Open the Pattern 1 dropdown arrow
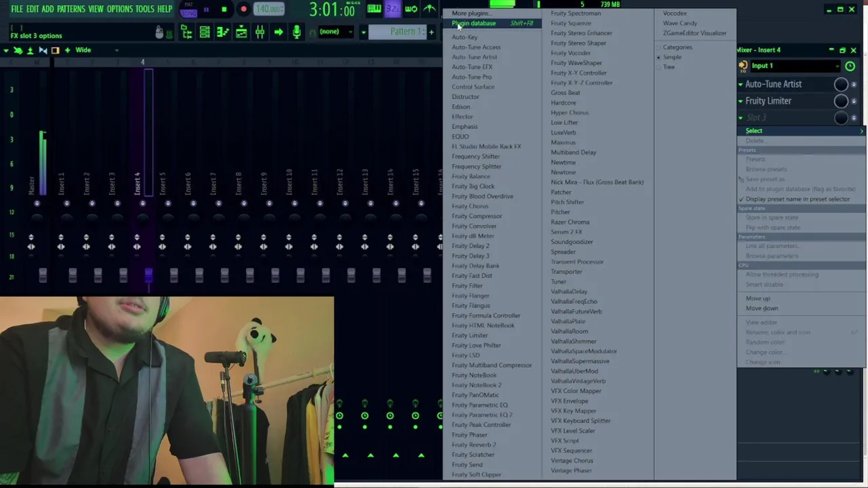Viewport: 868px width, 488px height. pyautogui.click(x=363, y=32)
